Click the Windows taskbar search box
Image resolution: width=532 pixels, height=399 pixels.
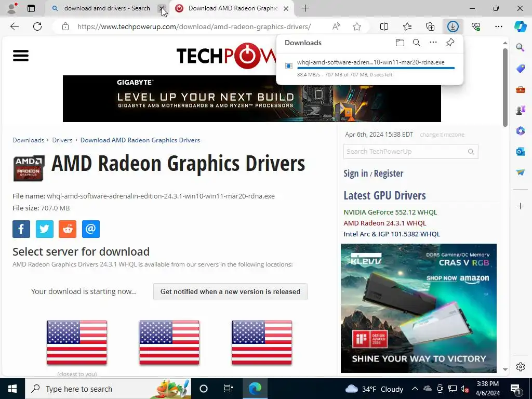click(108, 389)
